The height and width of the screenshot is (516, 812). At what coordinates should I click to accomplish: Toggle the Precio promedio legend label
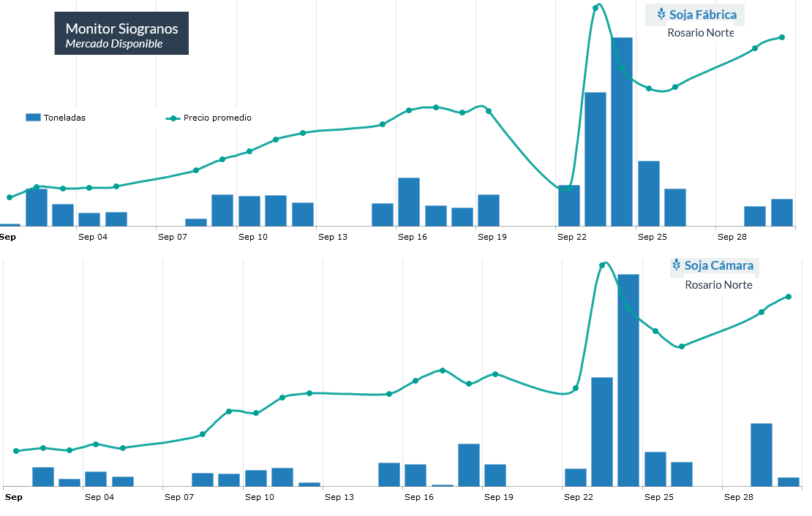tap(217, 118)
